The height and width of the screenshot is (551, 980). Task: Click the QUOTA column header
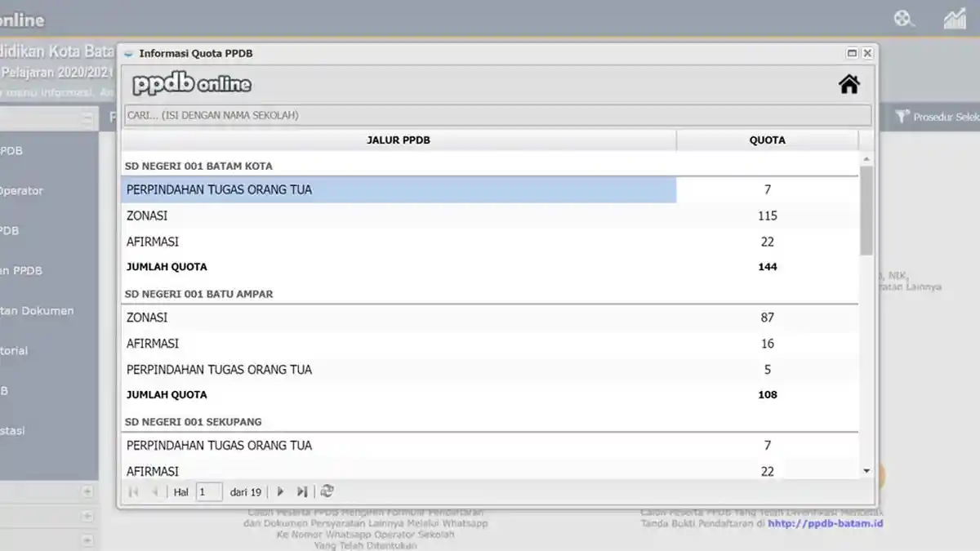point(767,140)
